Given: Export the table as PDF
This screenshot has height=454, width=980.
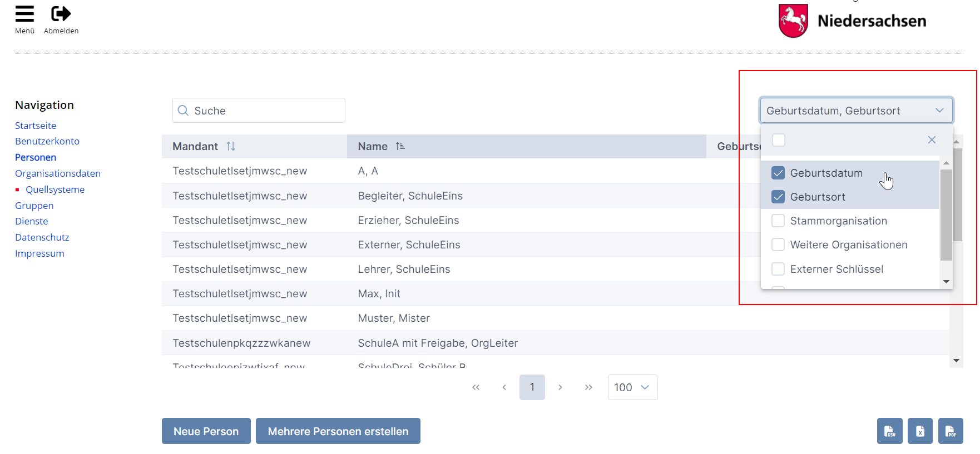Looking at the screenshot, I should (x=951, y=431).
